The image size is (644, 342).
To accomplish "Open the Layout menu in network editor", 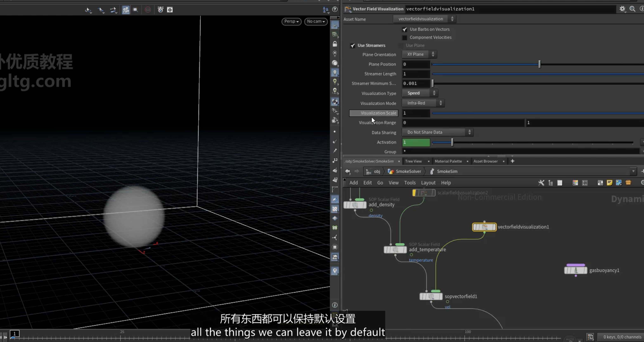I will coord(428,183).
